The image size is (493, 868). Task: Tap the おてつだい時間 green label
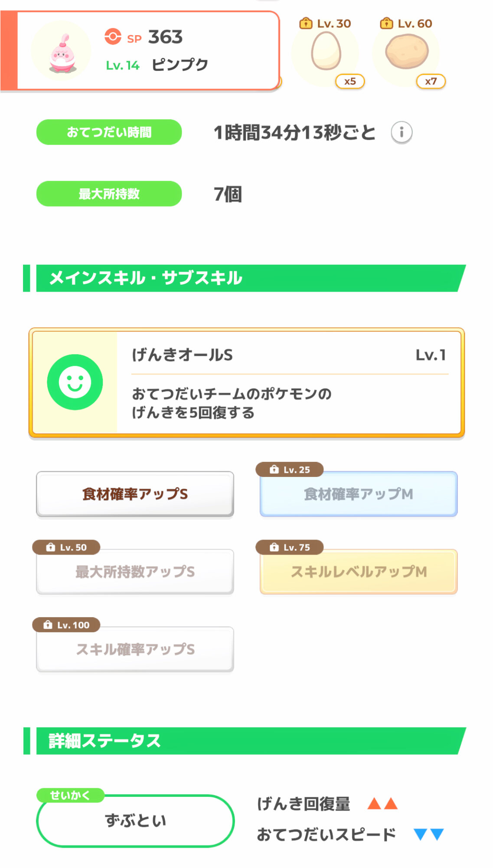coord(109,132)
